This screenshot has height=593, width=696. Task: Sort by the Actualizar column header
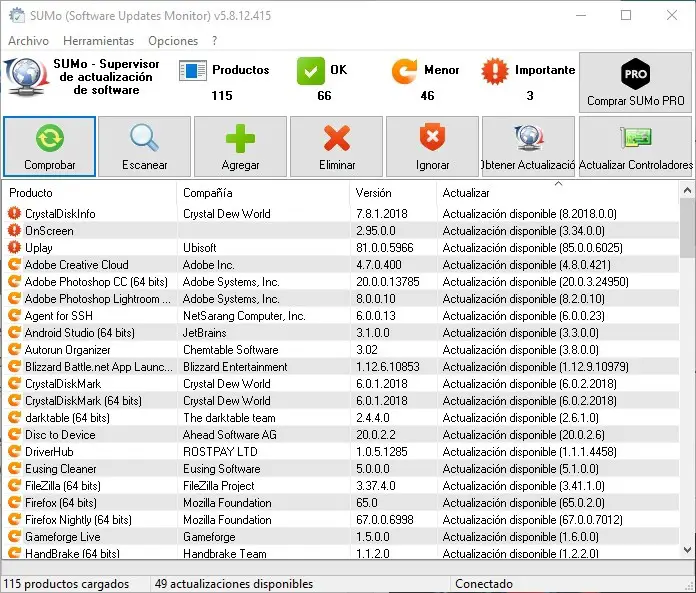tap(558, 193)
